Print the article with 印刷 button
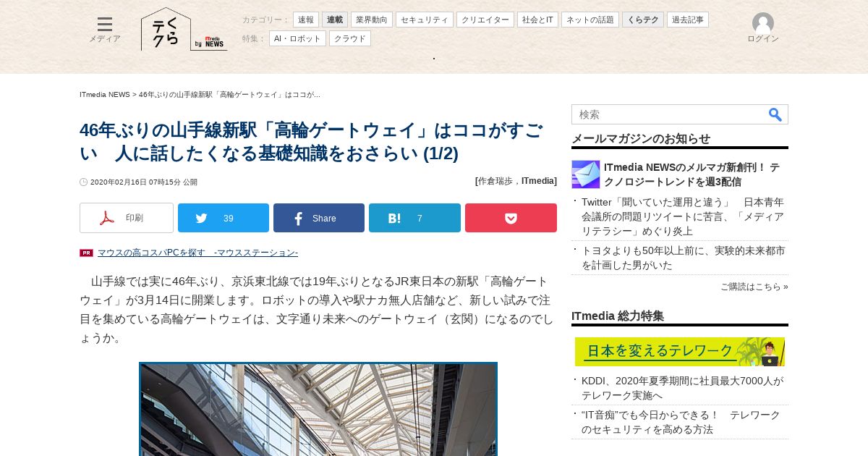Image resolution: width=868 pixels, height=456 pixels. pyautogui.click(x=127, y=218)
